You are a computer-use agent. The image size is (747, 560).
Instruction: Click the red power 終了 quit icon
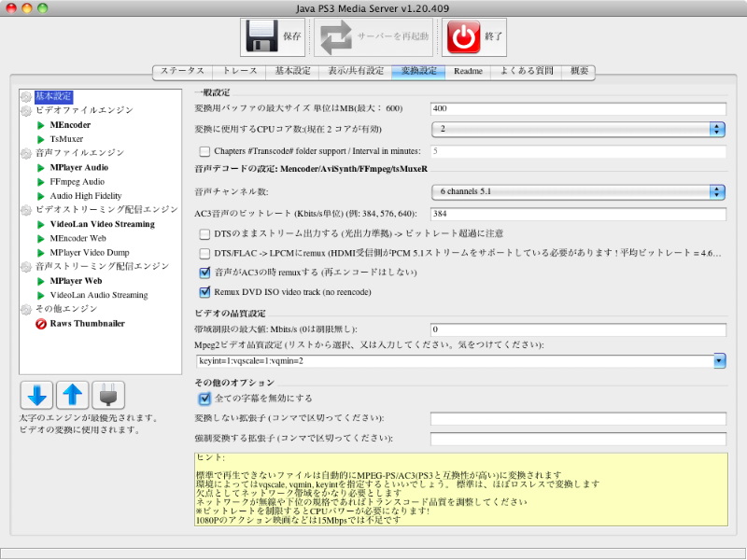[x=462, y=37]
